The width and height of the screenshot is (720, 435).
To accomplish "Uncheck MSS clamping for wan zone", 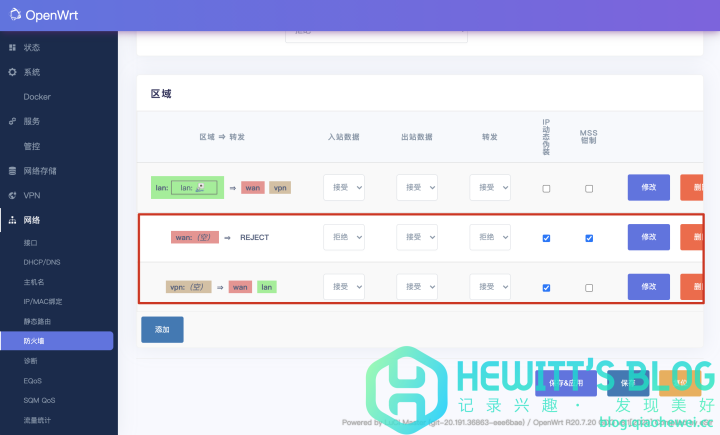I will pyautogui.click(x=589, y=238).
